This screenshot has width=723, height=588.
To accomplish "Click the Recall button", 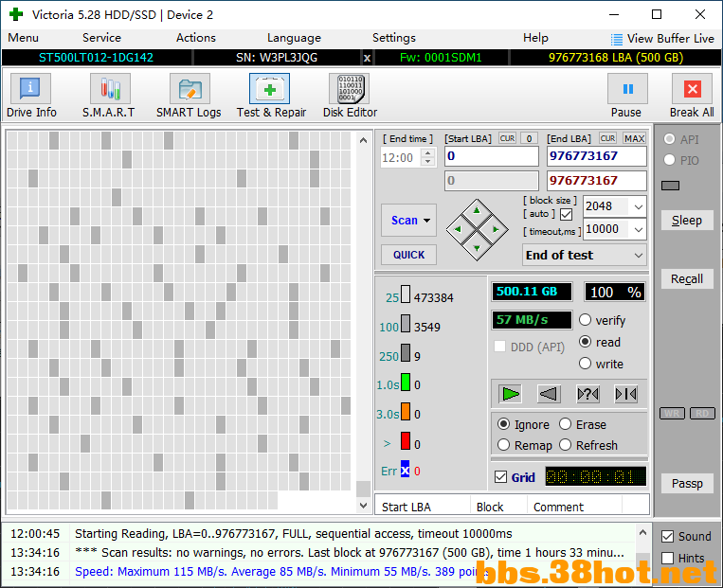I will (687, 278).
